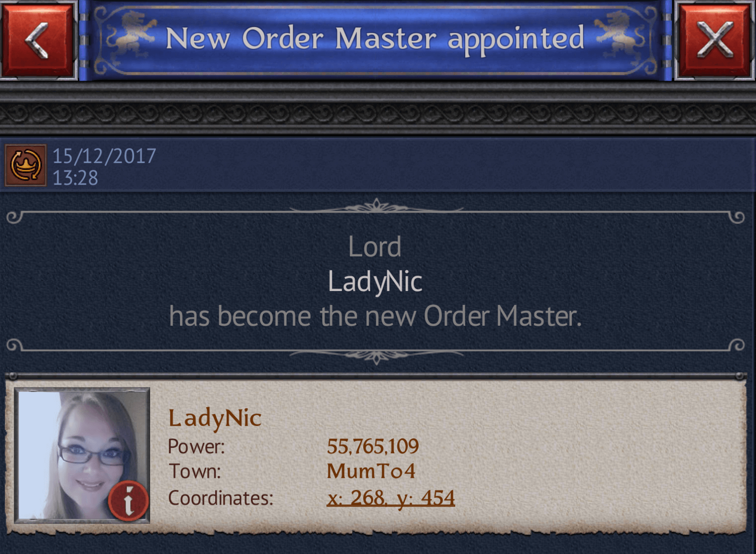Image resolution: width=756 pixels, height=554 pixels.
Task: Click the Power: label
Action: (x=196, y=447)
